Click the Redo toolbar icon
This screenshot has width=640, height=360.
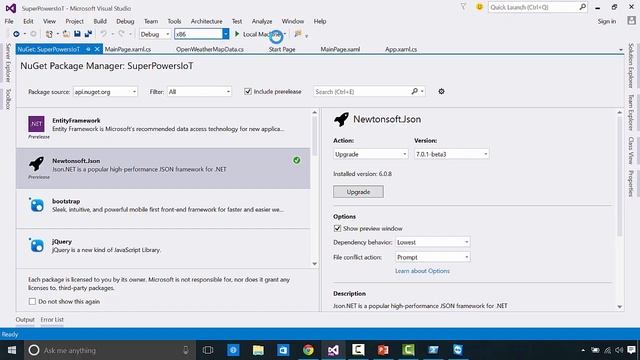(121, 34)
